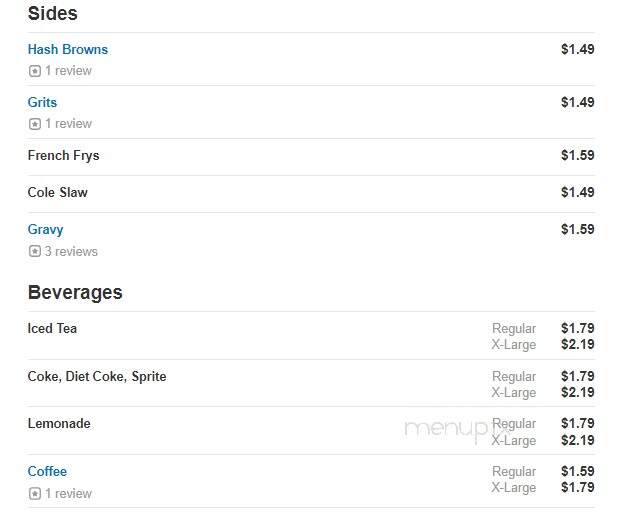Open the Grits menu item link
Viewport: 637px width, 511px height.
pyautogui.click(x=42, y=102)
